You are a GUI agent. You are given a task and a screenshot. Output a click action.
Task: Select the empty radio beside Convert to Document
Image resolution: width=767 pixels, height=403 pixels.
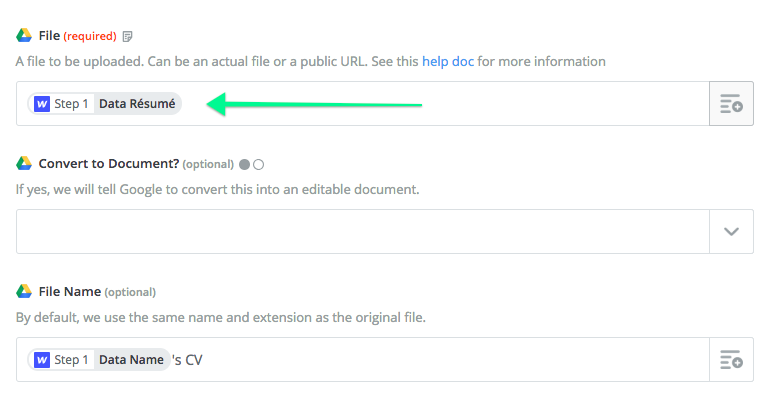tap(259, 165)
